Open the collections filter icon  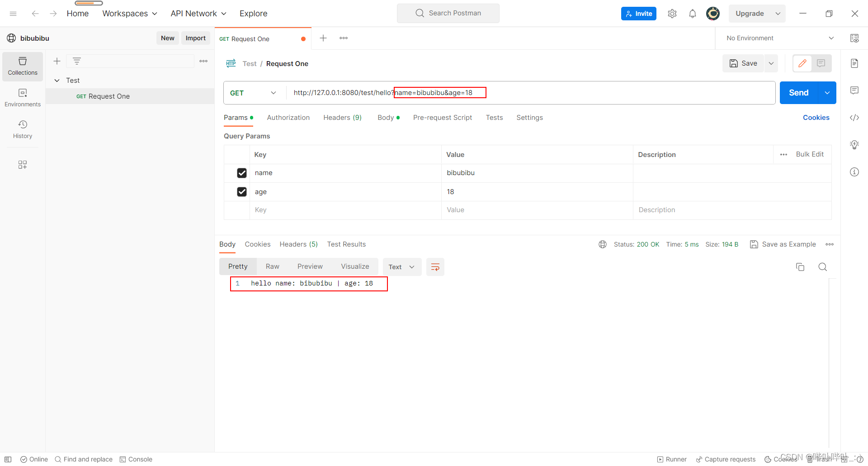click(77, 61)
